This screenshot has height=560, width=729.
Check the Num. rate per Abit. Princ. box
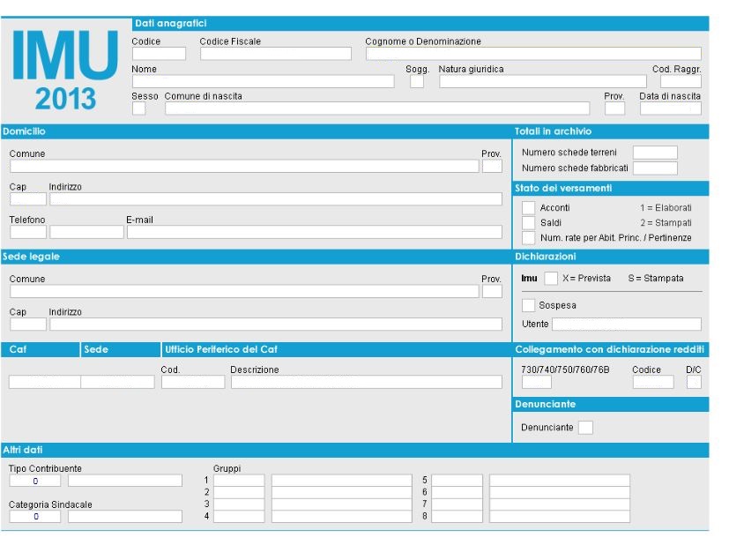(528, 238)
